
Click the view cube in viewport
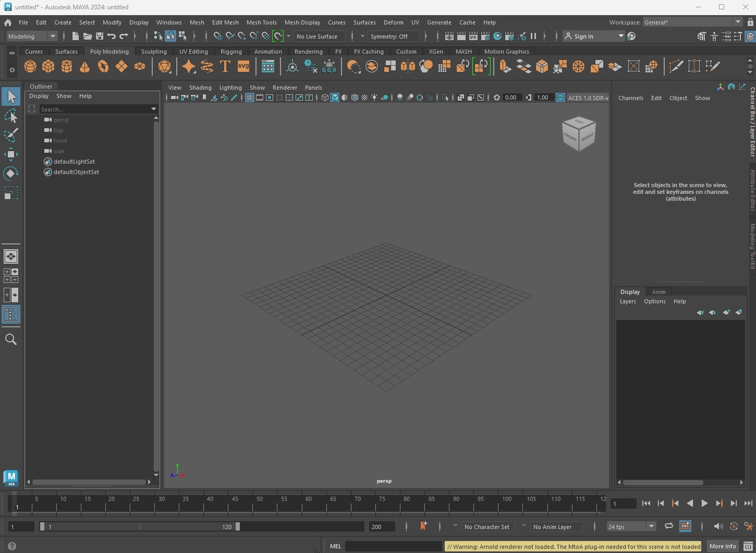tap(579, 134)
